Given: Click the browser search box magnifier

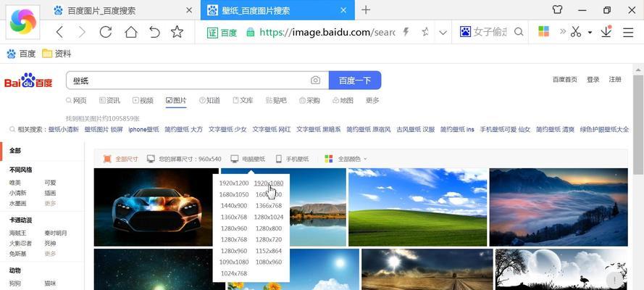Looking at the screenshot, I should [519, 32].
